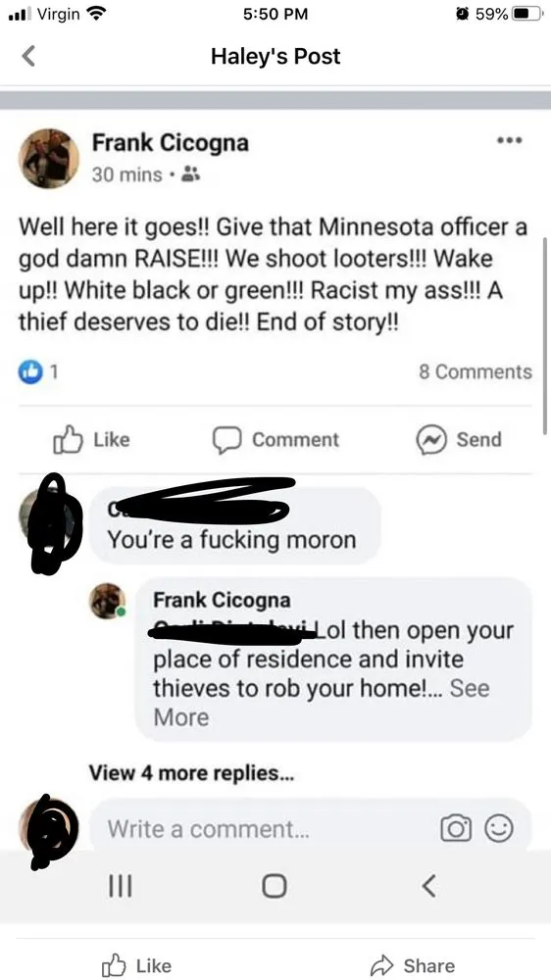Open Frank Cicogna's profile name on post
The height and width of the screenshot is (980, 551).
point(171,142)
